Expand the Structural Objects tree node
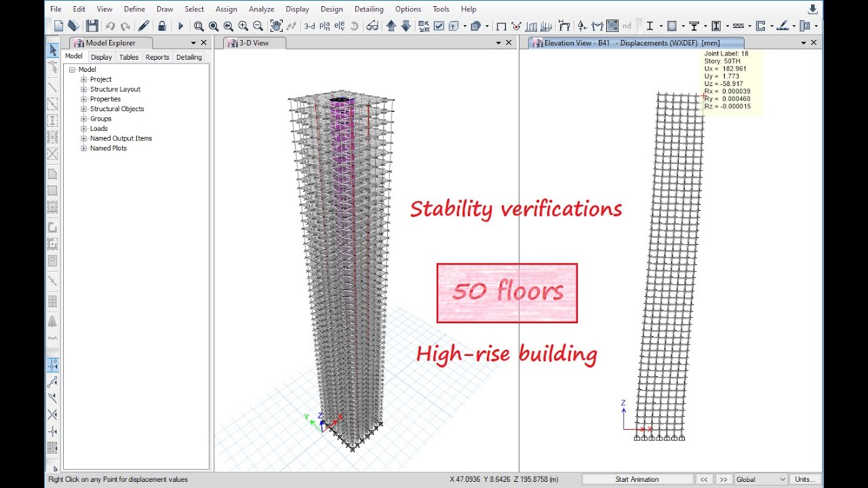Image resolution: width=868 pixels, height=488 pixels. tap(84, 108)
